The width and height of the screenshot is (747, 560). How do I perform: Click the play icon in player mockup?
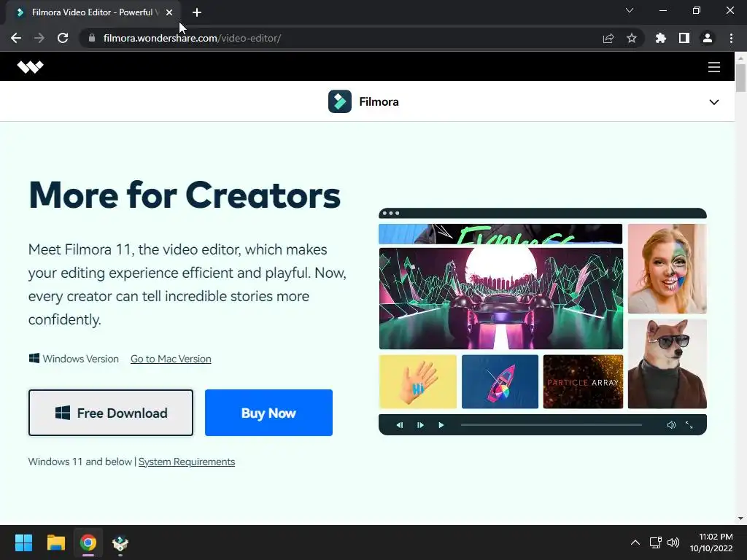coord(441,425)
